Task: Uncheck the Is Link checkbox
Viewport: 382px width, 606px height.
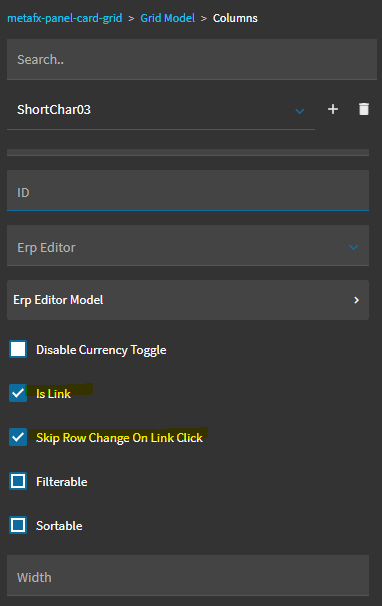Action: [x=18, y=393]
